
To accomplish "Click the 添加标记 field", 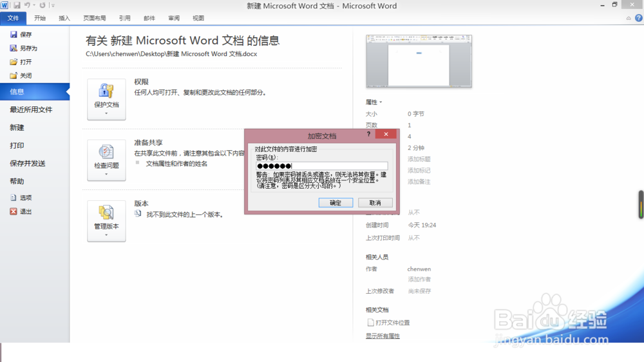I will tap(419, 170).
